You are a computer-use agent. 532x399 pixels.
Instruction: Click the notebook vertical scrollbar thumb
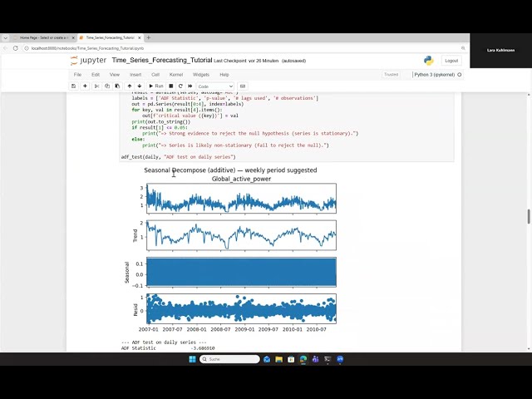[x=529, y=216]
